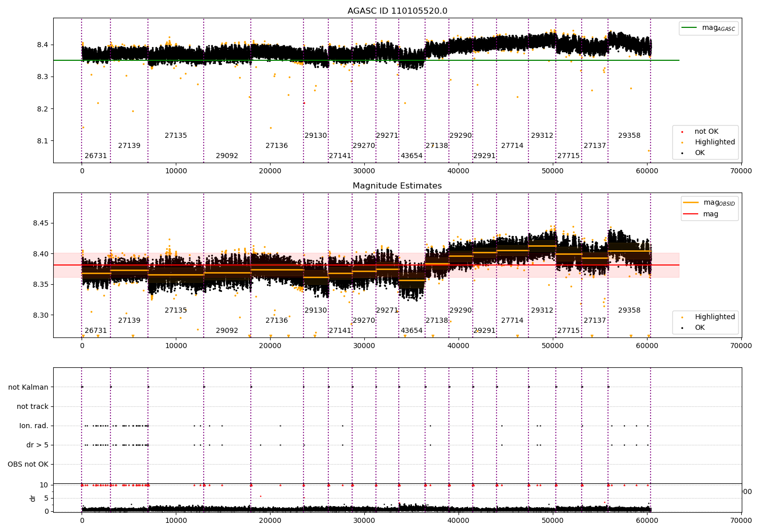Click OBSID label 27137 in the top plot

(x=595, y=145)
